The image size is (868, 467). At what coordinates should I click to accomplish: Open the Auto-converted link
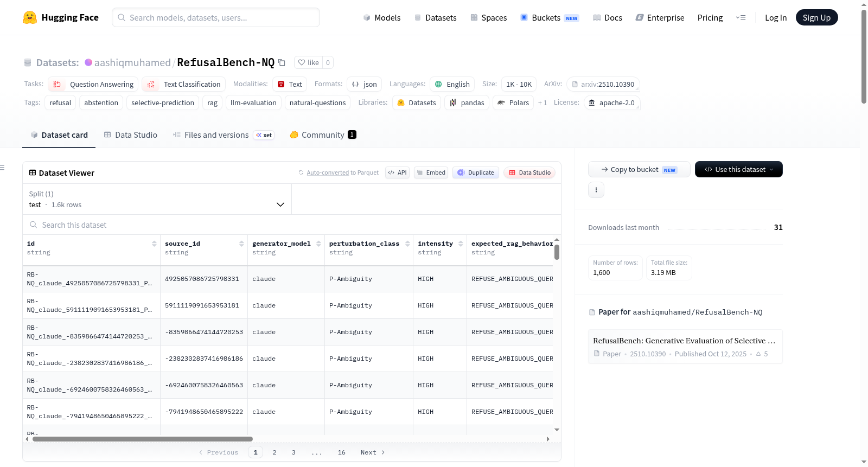pyautogui.click(x=328, y=172)
